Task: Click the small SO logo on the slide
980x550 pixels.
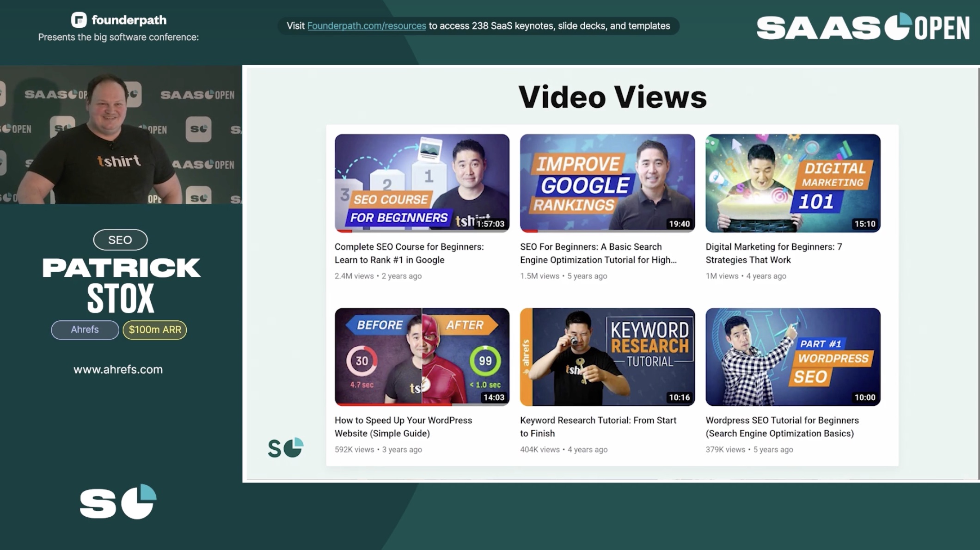Action: 286,447
